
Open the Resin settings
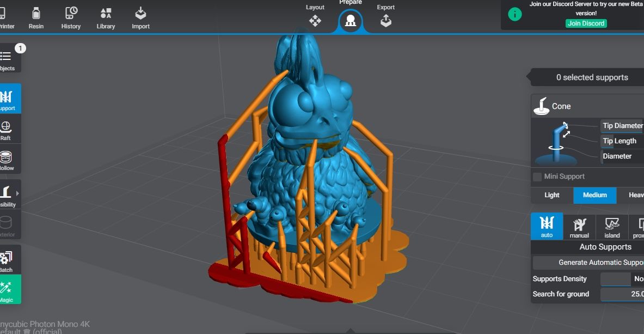click(36, 17)
